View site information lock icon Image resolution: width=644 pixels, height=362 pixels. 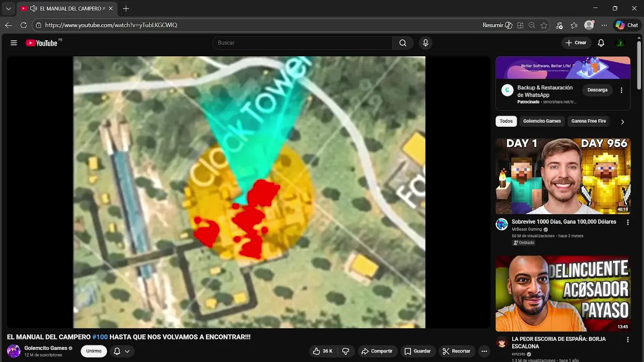39,25
